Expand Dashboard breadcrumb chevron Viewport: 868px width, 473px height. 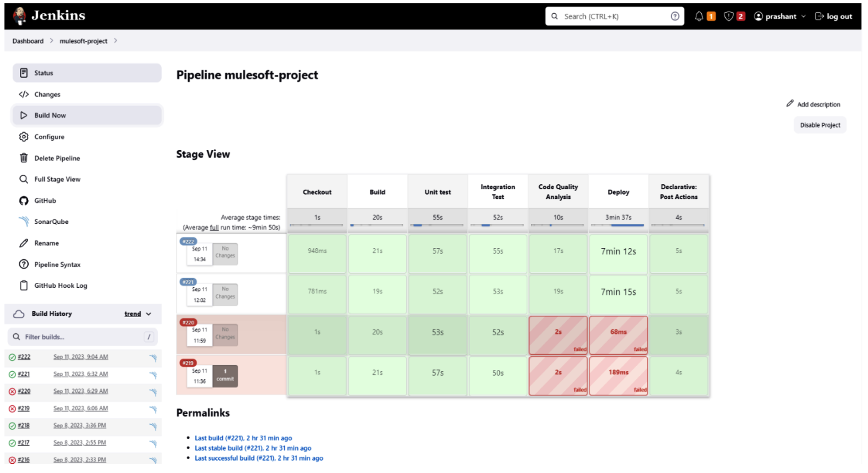(51, 41)
